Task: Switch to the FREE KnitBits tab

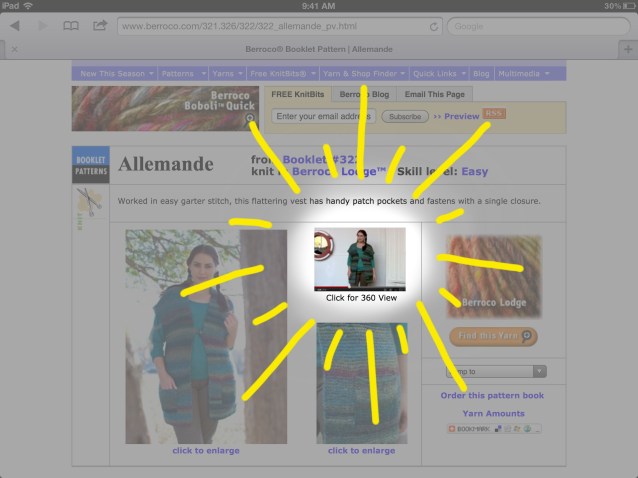Action: point(297,94)
